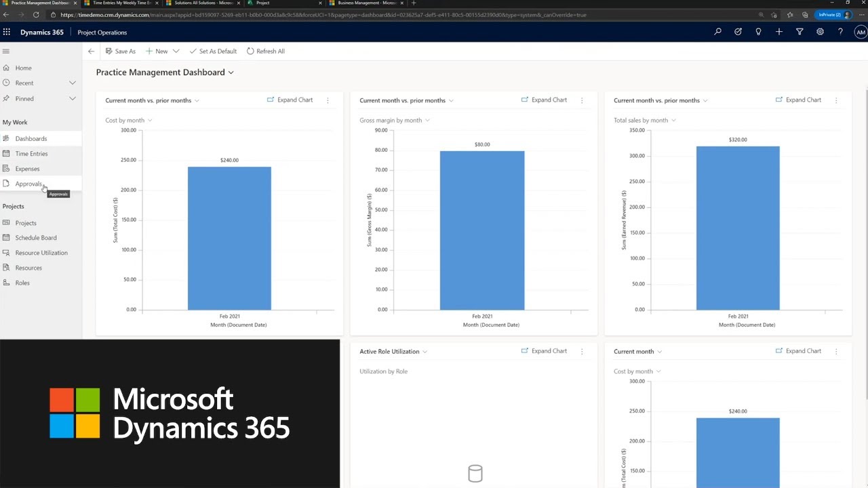This screenshot has height=488, width=868.
Task: Open Schedule Board in the sidebar
Action: coord(41,237)
